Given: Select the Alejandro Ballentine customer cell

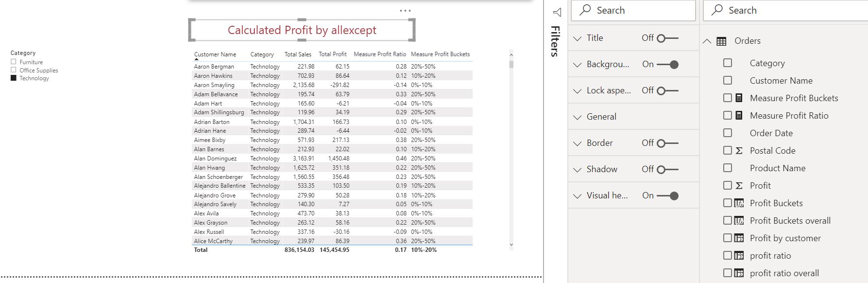Looking at the screenshot, I should pos(220,186).
